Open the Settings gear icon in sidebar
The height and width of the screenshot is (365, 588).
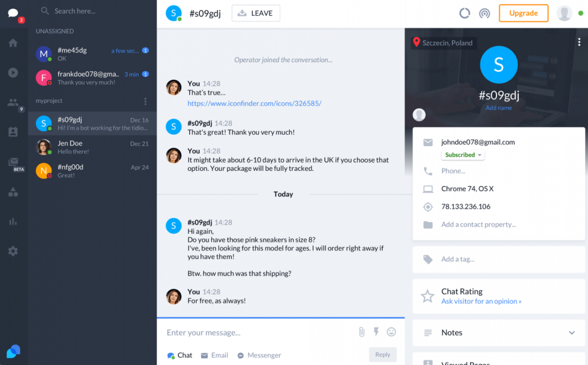coord(13,251)
